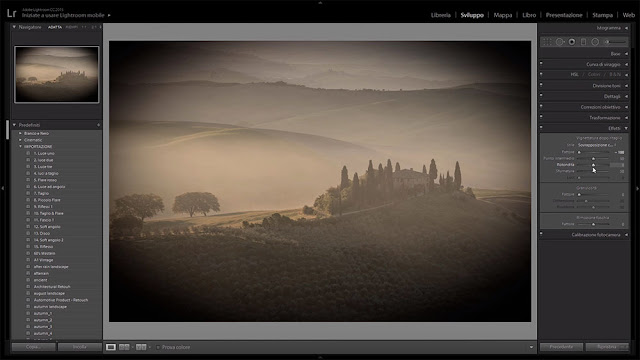Select the '60's Western' preset
The image size is (640, 360).
click(44, 253)
